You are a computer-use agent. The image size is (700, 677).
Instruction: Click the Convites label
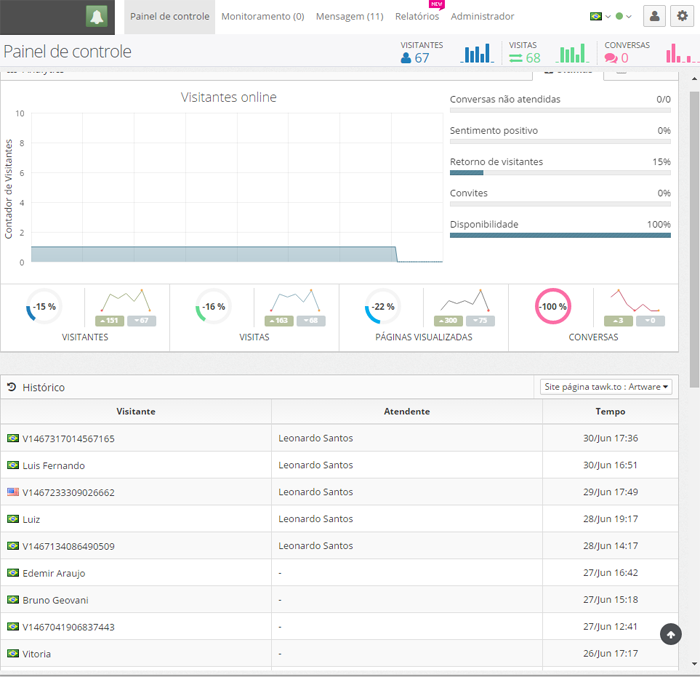pos(469,193)
